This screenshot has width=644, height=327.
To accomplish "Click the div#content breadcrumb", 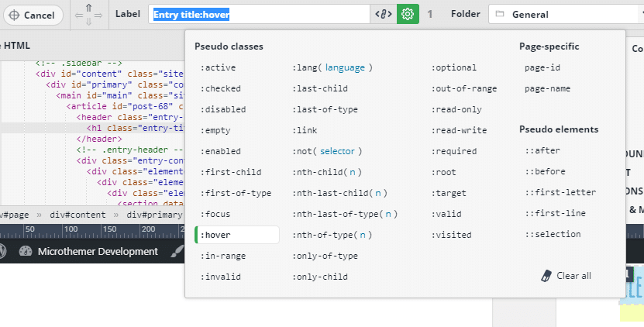I will click(77, 215).
